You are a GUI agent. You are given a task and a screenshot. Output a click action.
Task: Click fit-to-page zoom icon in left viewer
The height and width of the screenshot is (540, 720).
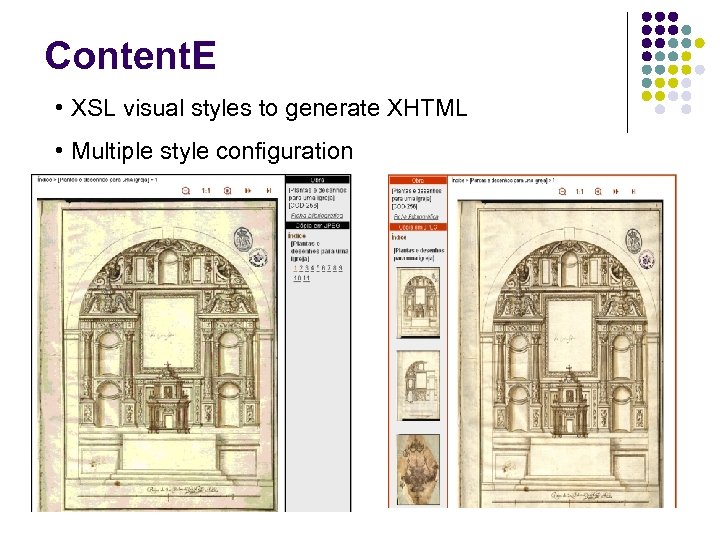(x=227, y=191)
